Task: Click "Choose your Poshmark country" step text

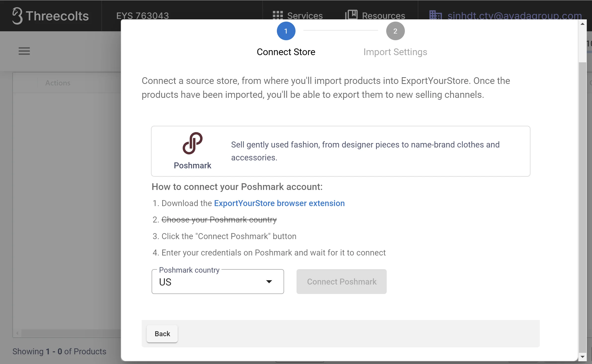Action: coord(219,220)
